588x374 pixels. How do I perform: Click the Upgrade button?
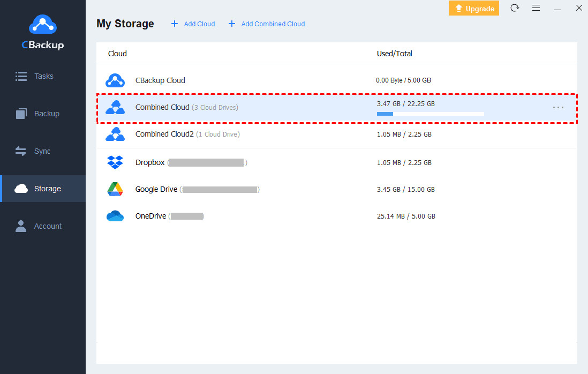(x=473, y=8)
